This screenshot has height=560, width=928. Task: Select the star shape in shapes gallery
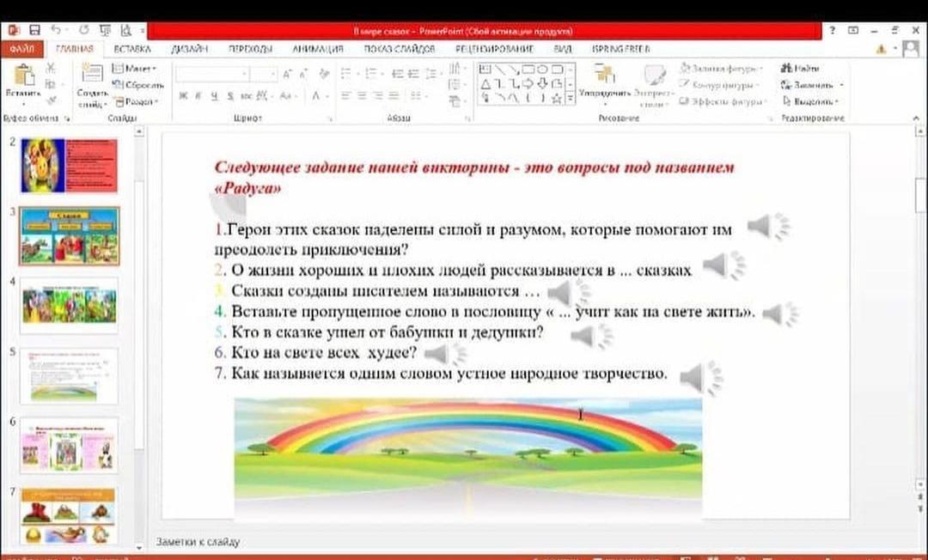(557, 100)
